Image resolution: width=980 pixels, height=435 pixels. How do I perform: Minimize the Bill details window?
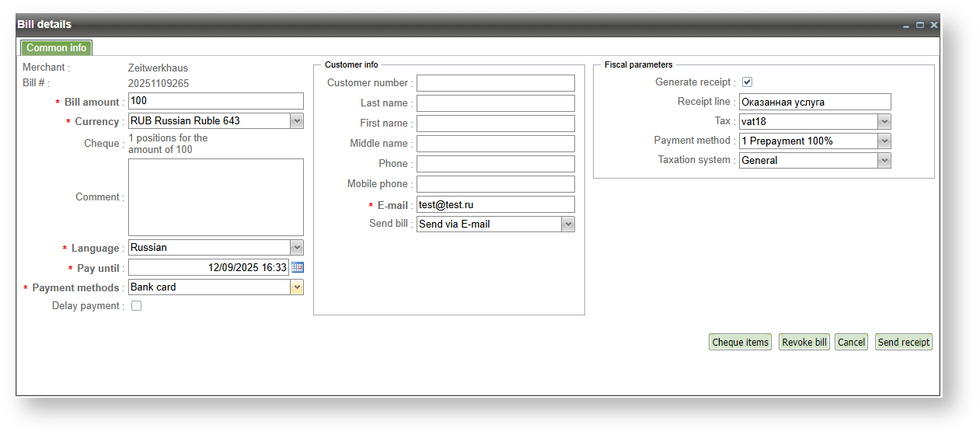(906, 26)
